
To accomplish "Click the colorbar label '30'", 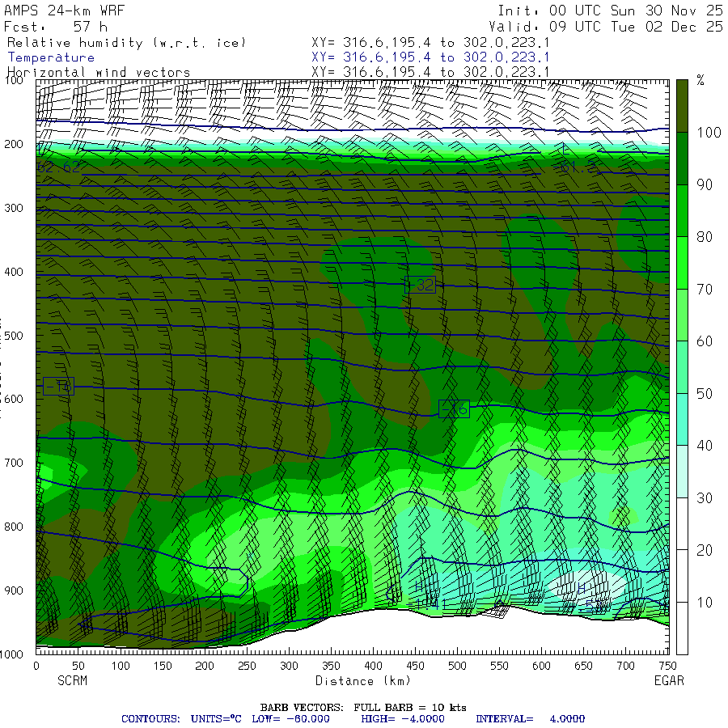I will point(705,498).
